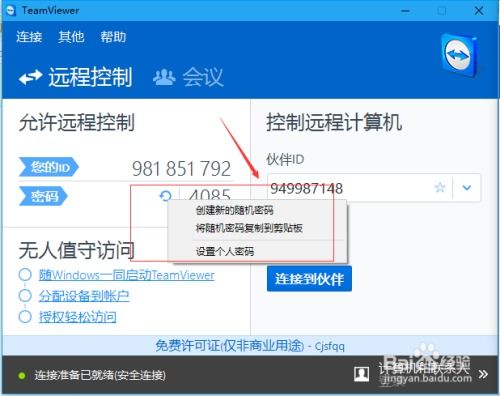The height and width of the screenshot is (396, 500).
Task: Toggle circle beside 随Windows一同启动TeamViewer
Action: (25, 275)
